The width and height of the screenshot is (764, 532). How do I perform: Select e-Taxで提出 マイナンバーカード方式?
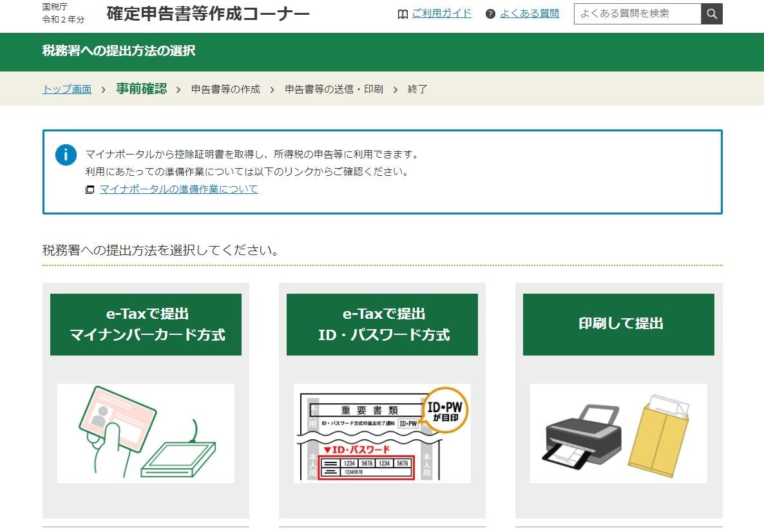coord(144,324)
